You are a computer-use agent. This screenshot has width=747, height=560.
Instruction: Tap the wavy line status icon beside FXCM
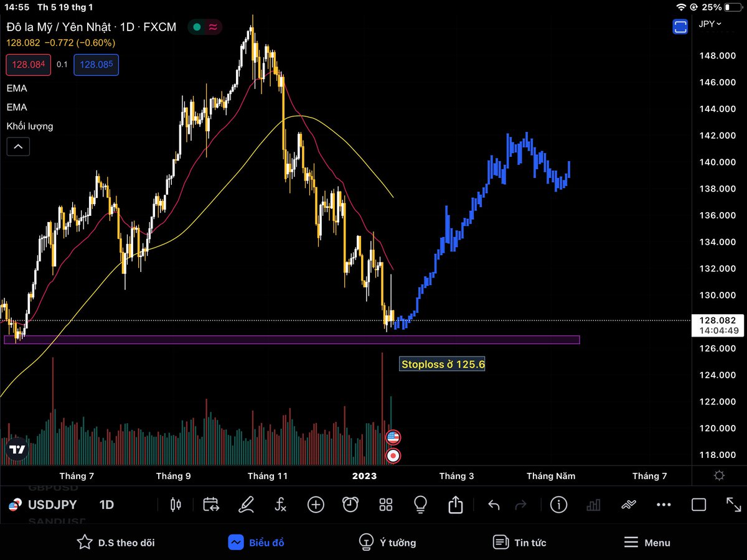(x=213, y=27)
